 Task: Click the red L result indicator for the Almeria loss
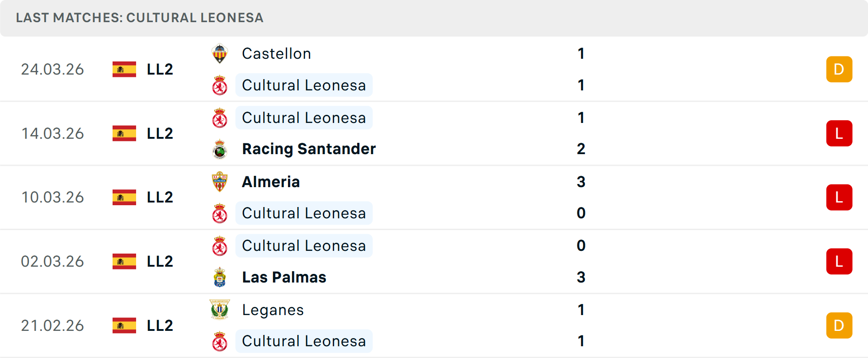click(x=839, y=197)
